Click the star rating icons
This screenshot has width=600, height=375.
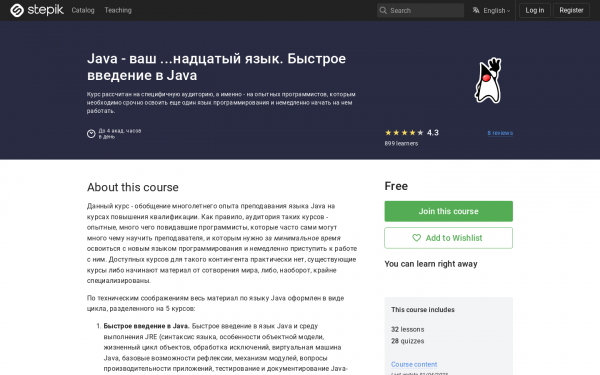[404, 133]
